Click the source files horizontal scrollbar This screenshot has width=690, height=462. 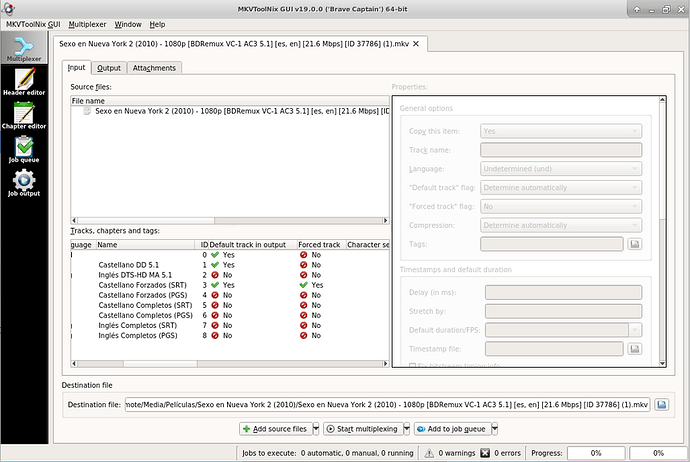[230, 220]
